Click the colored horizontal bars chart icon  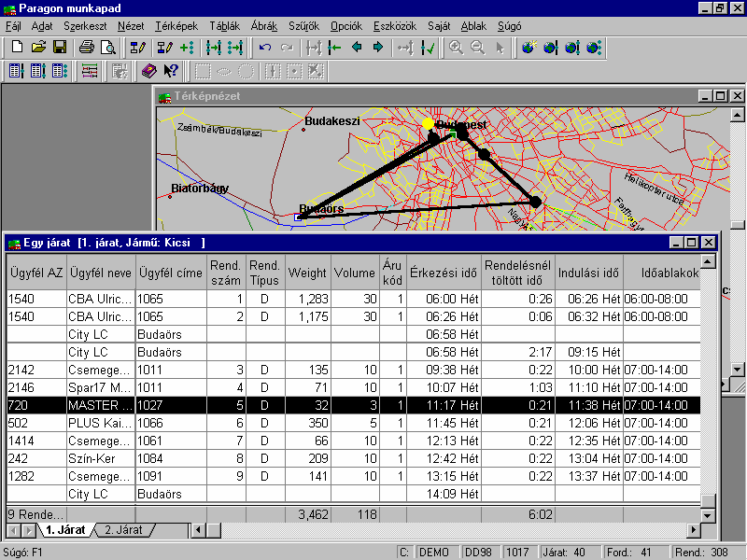point(90,71)
